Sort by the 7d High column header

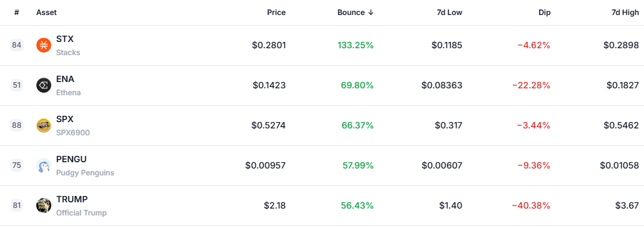pyautogui.click(x=625, y=13)
